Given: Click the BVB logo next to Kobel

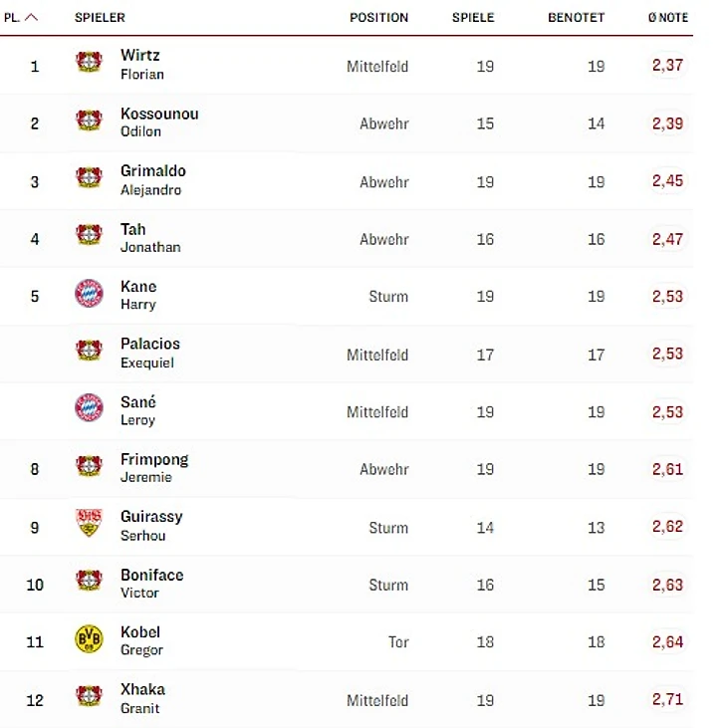Looking at the screenshot, I should point(89,638).
